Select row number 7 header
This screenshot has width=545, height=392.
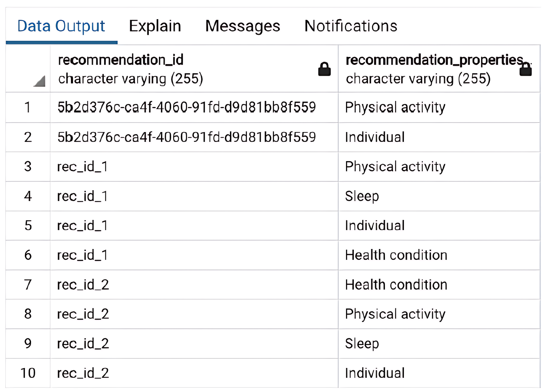click(x=28, y=285)
